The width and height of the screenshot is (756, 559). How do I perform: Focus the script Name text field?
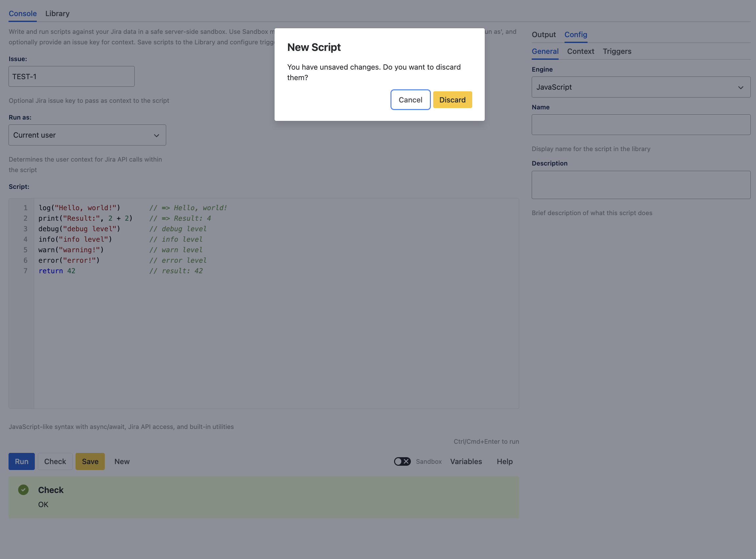click(x=641, y=125)
